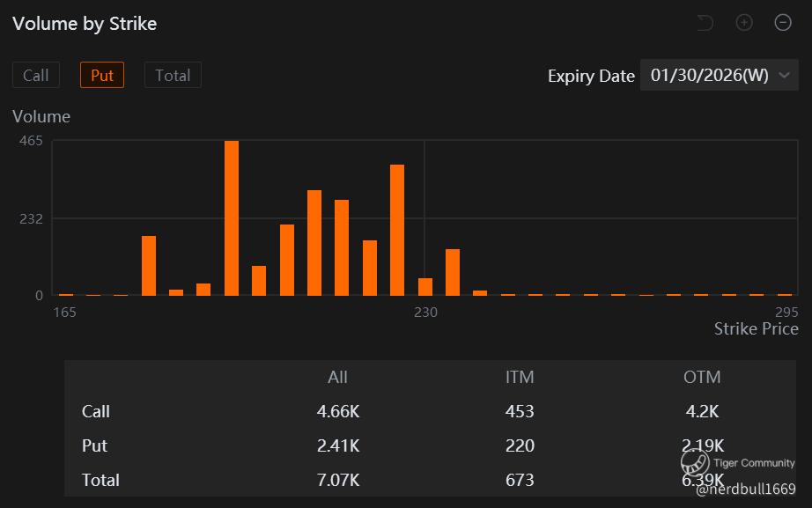The width and height of the screenshot is (812, 508).
Task: Click the 232 volume axis label
Action: (x=31, y=219)
